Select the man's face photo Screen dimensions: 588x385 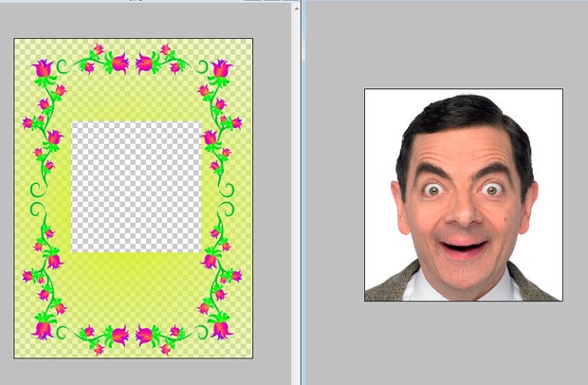tap(463, 194)
